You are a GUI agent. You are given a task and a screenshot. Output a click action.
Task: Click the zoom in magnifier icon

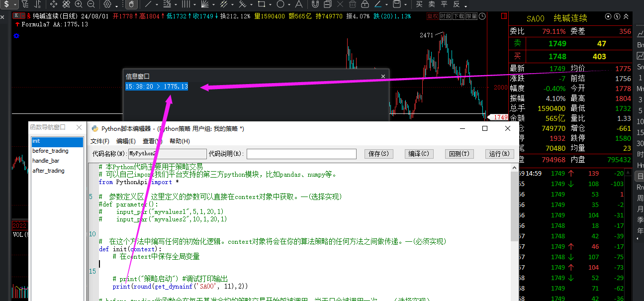pos(79,4)
